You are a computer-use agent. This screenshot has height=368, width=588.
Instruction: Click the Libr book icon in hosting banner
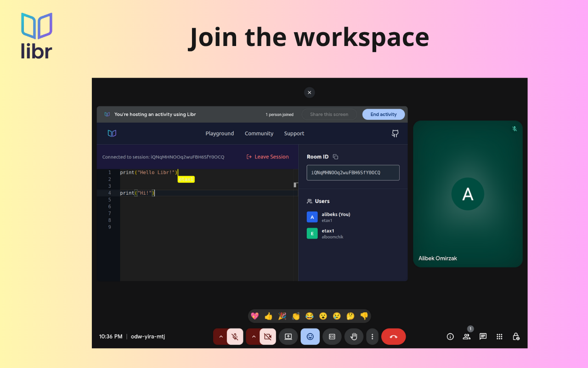[107, 115]
